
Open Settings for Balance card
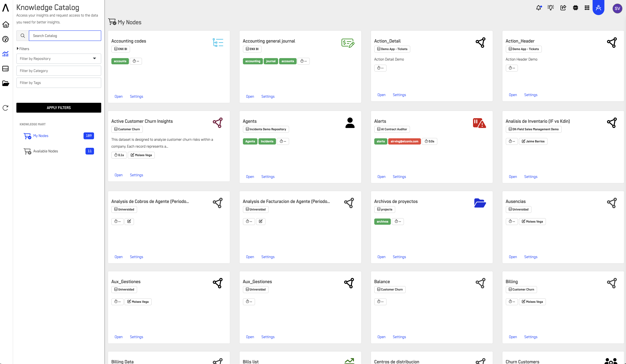coord(399,337)
